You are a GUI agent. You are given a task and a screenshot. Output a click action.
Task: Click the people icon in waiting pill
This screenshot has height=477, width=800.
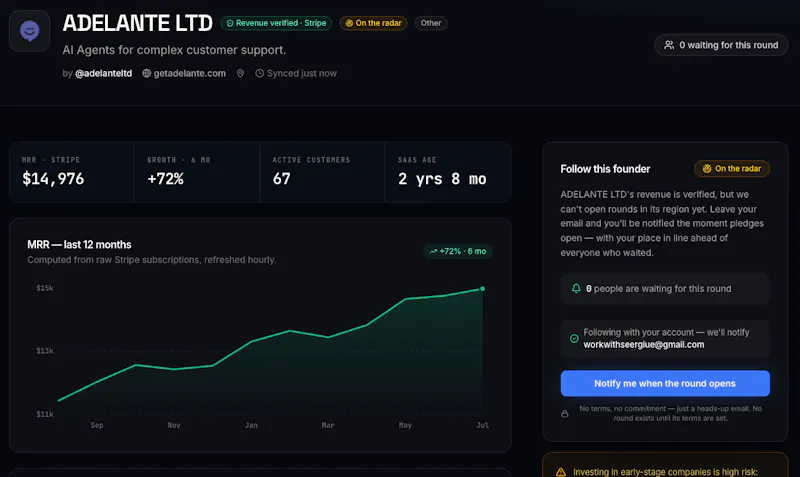668,45
